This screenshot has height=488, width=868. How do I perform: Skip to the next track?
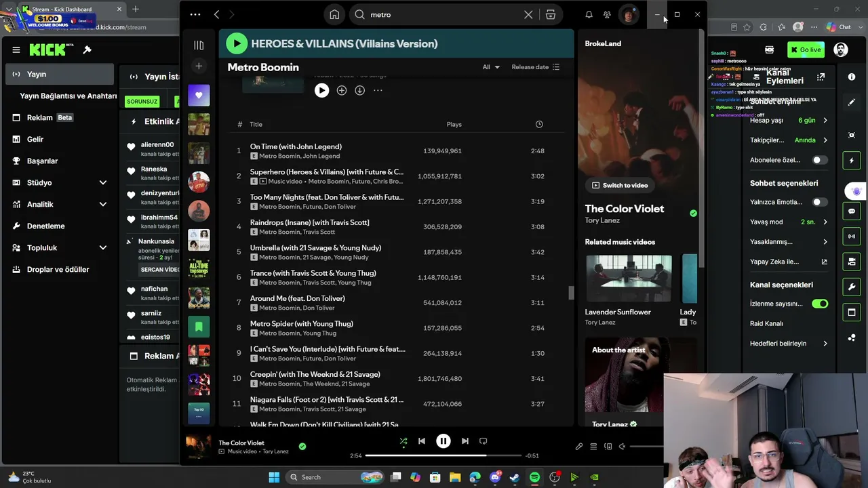point(465,441)
